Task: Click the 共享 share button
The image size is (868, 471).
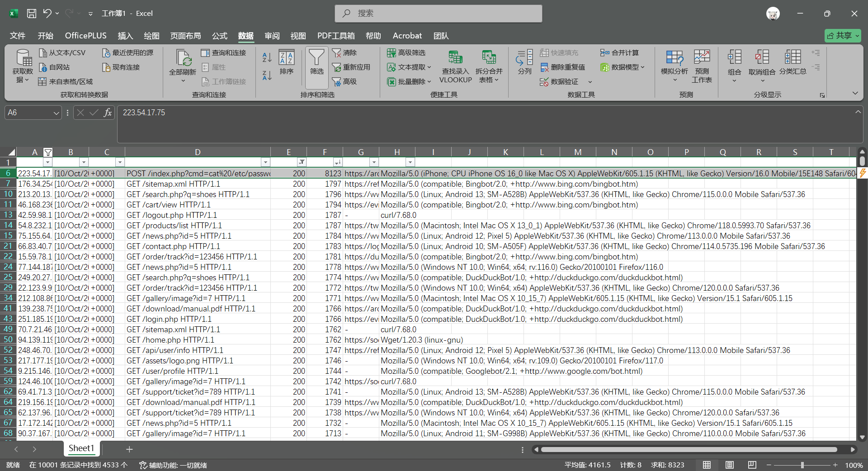Action: [x=842, y=35]
